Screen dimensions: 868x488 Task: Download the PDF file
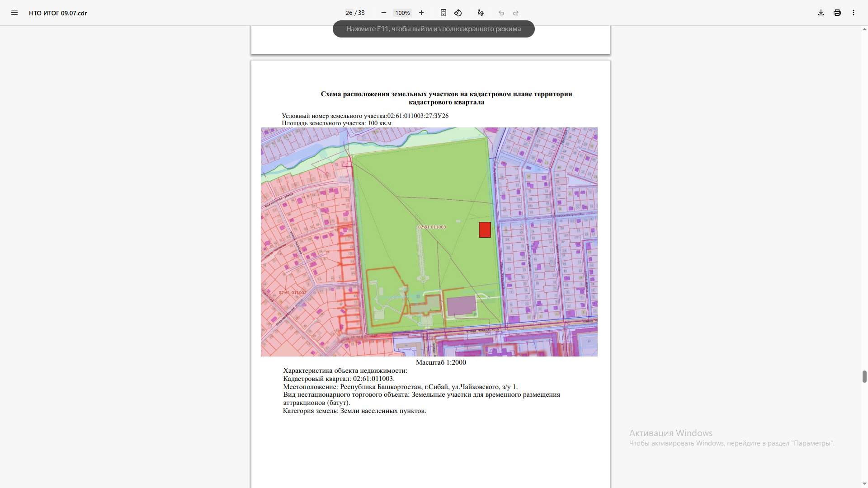[821, 13]
